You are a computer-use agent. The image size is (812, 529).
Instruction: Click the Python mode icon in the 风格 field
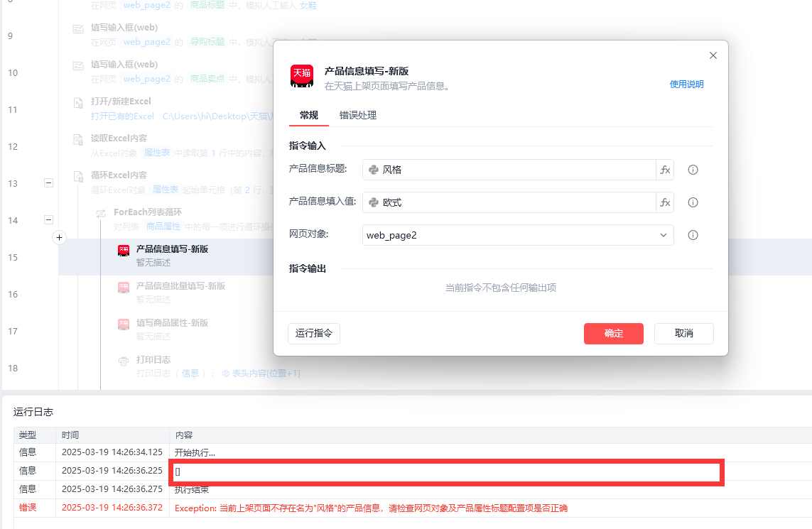tap(374, 170)
